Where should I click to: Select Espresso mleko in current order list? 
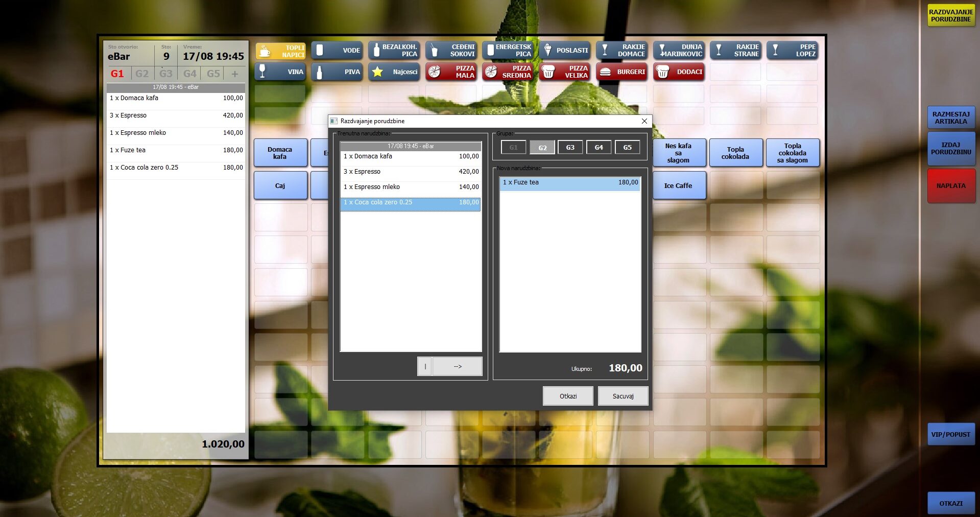point(411,187)
